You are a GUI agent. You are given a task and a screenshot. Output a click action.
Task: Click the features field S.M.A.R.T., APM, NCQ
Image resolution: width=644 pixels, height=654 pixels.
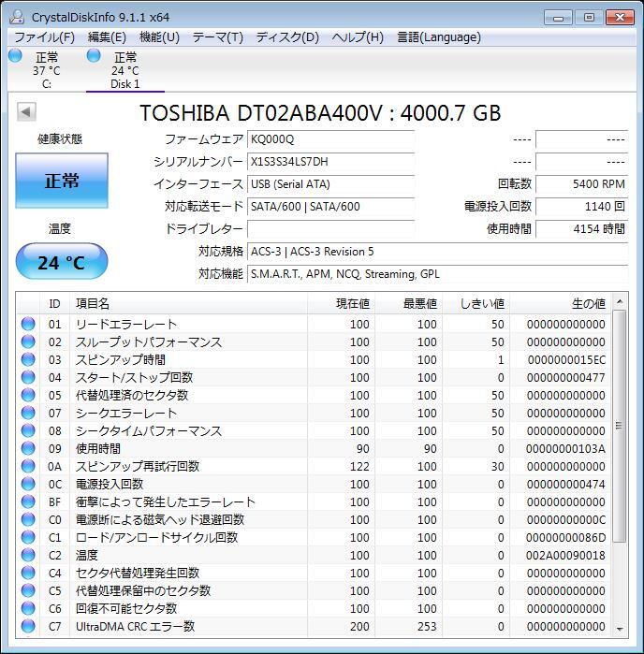tap(437, 274)
